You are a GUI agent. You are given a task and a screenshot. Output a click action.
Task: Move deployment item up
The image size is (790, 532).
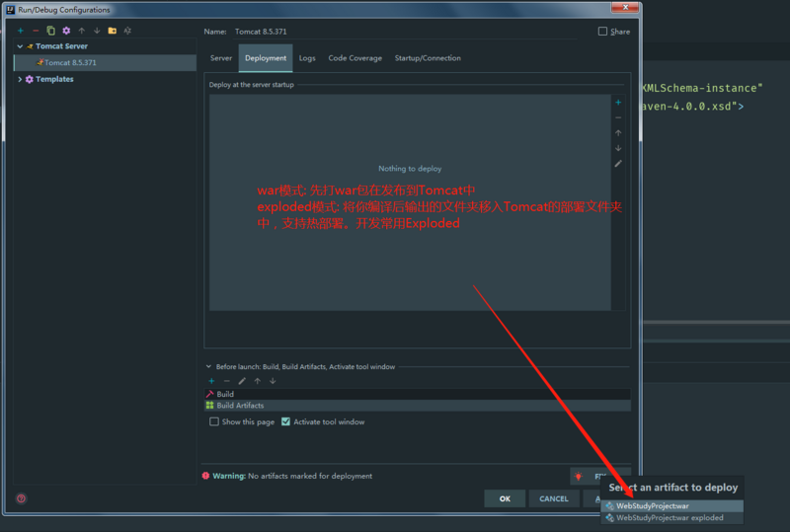618,133
